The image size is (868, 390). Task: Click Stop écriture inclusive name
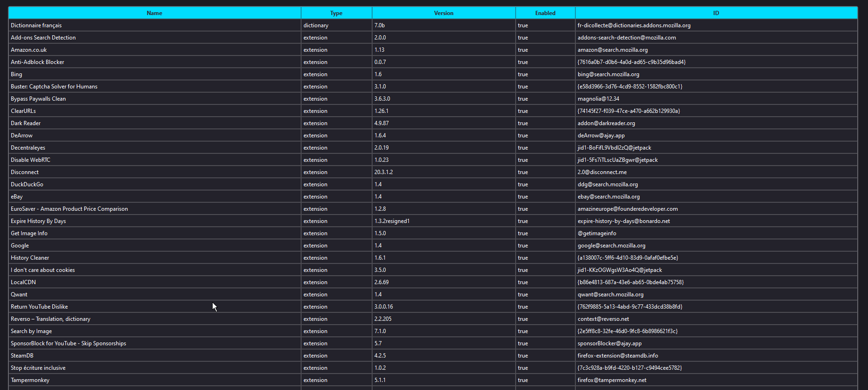[154, 368]
